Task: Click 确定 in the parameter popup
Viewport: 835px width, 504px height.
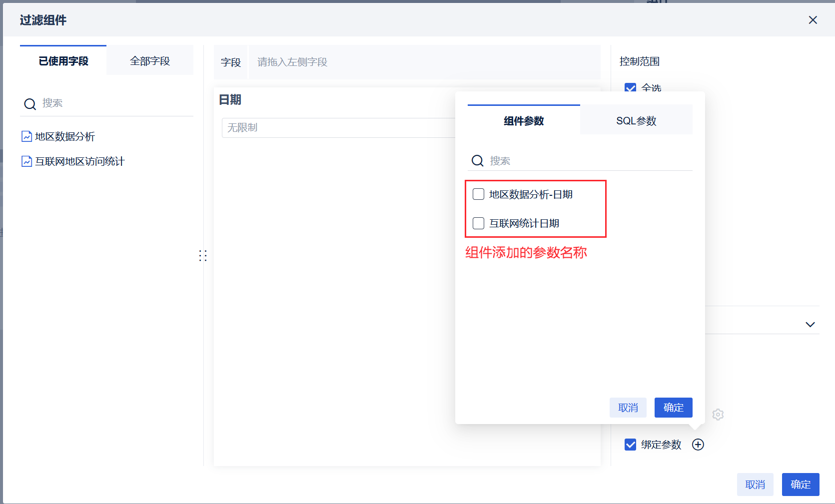Action: tap(674, 408)
